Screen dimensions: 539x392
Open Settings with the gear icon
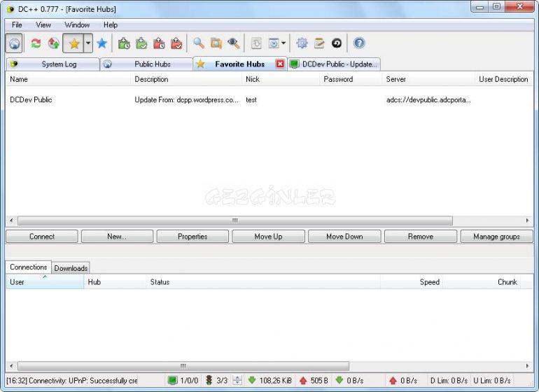pyautogui.click(x=302, y=43)
